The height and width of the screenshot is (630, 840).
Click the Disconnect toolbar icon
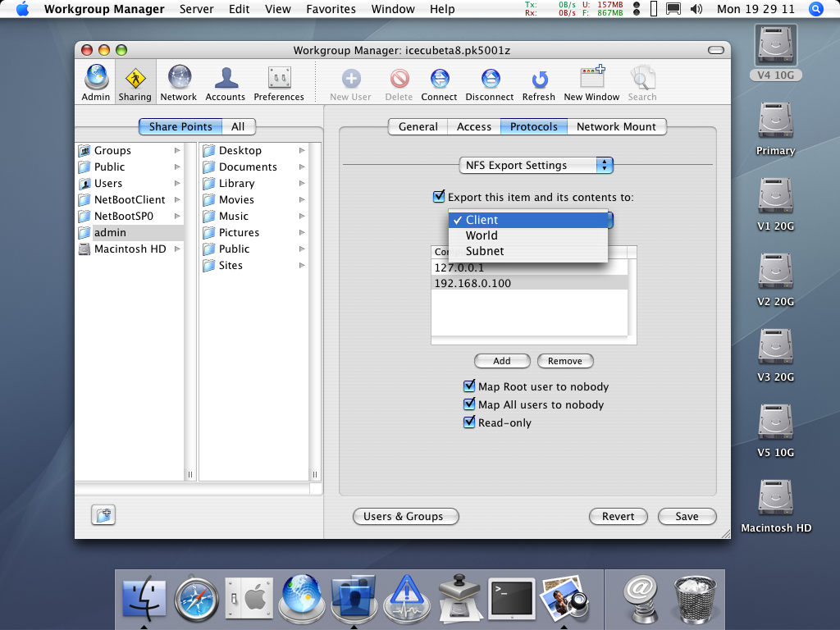(x=490, y=84)
